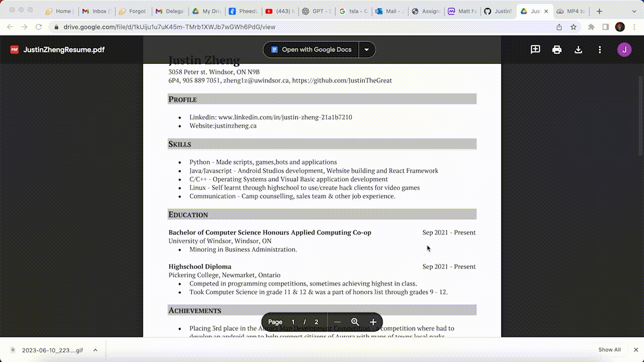
Task: Open the Chrome profile avatar
Action: (x=620, y=27)
